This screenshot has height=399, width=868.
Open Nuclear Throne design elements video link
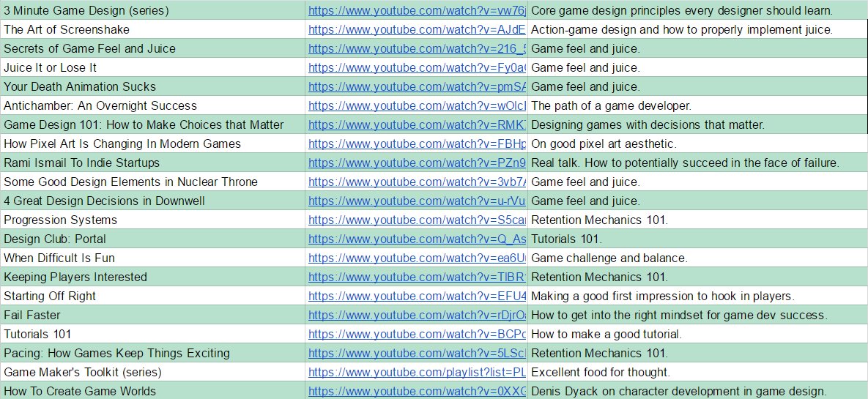pos(417,182)
